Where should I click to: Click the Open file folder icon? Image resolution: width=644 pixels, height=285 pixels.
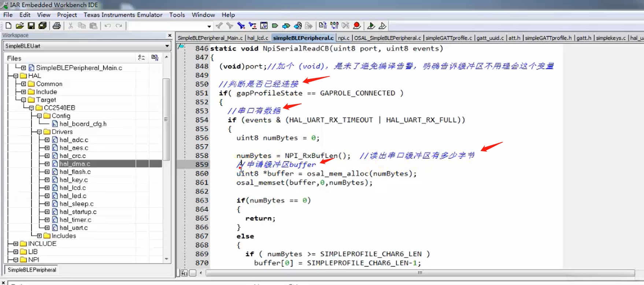[20, 26]
